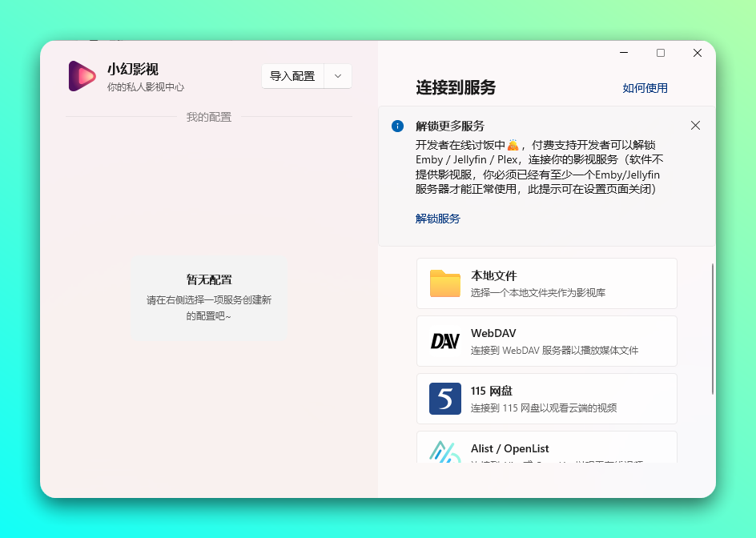The width and height of the screenshot is (756, 538).
Task: Click the 我的配置 section label
Action: coord(209,117)
